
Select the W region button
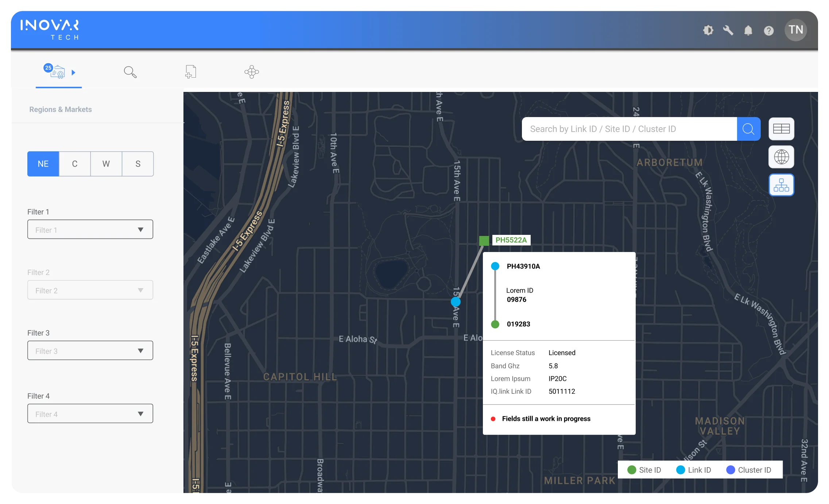tap(106, 164)
